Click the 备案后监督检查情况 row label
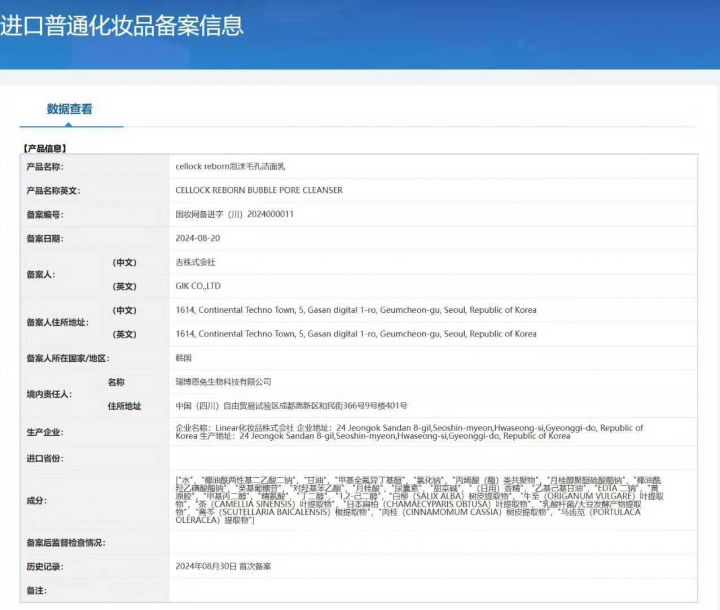 [66, 542]
